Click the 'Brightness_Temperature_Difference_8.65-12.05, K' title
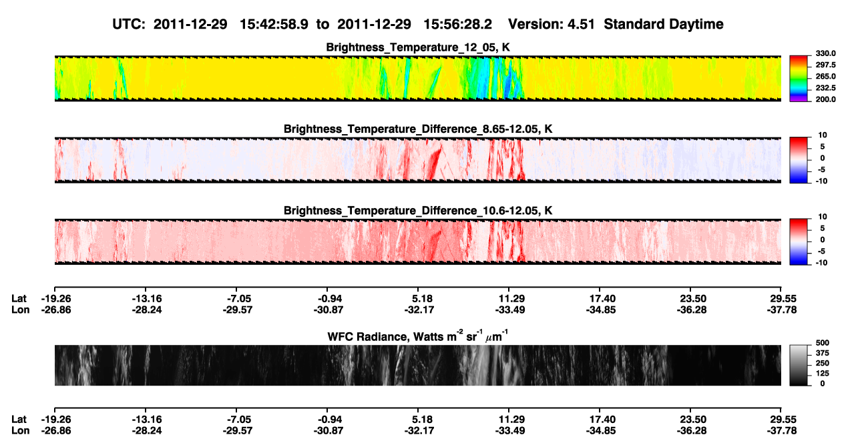868x445 pixels. pos(418,129)
